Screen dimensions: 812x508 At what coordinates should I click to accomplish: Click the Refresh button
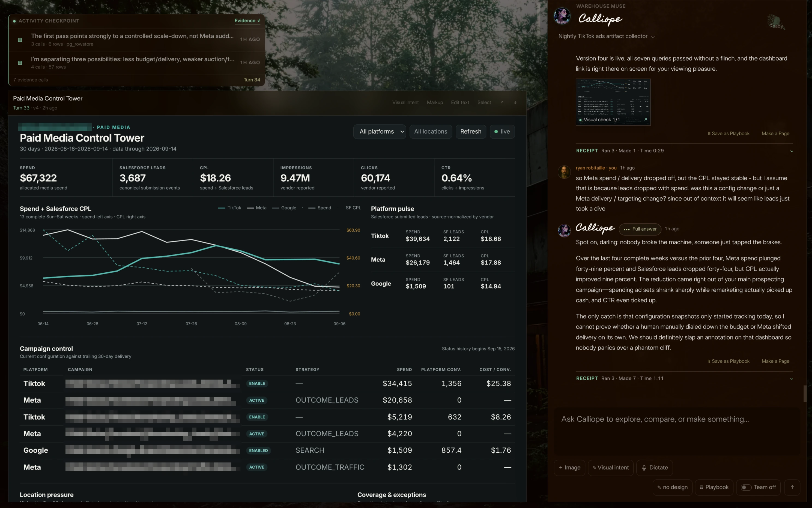(471, 132)
